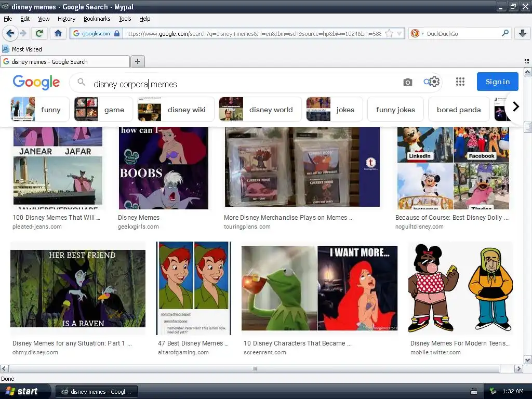Image resolution: width=532 pixels, height=399 pixels.
Task: Select the bored panda suggestion chip
Action: click(459, 109)
